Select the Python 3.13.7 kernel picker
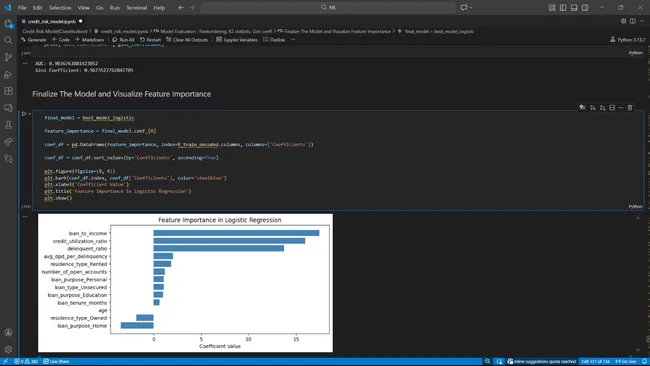Viewport: 650px width, 366px height. [628, 40]
